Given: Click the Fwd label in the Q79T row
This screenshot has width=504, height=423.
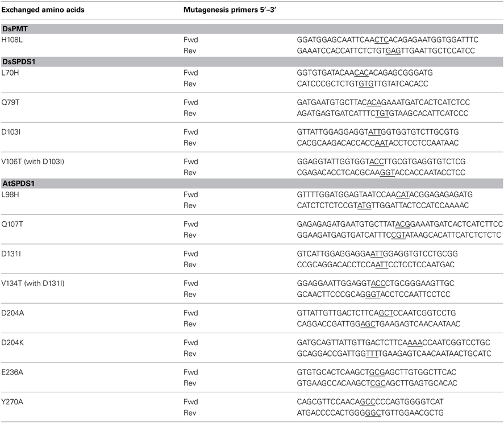Looking at the screenshot, I should tap(190, 102).
